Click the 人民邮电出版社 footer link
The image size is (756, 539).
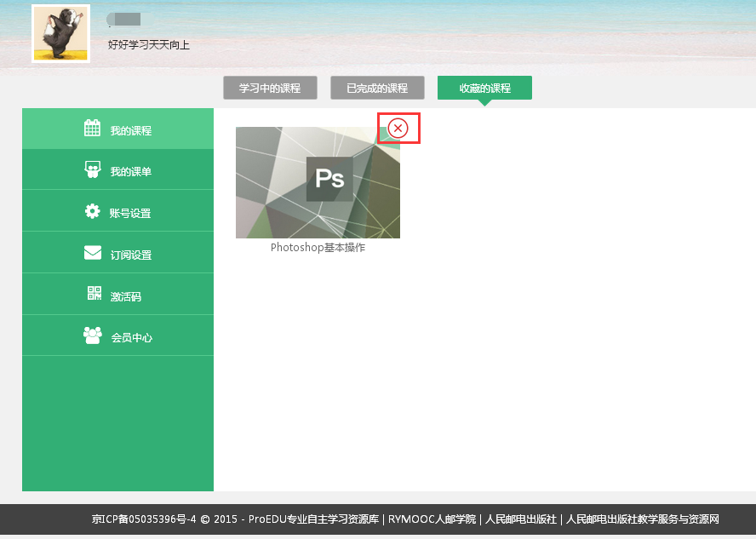(520, 519)
